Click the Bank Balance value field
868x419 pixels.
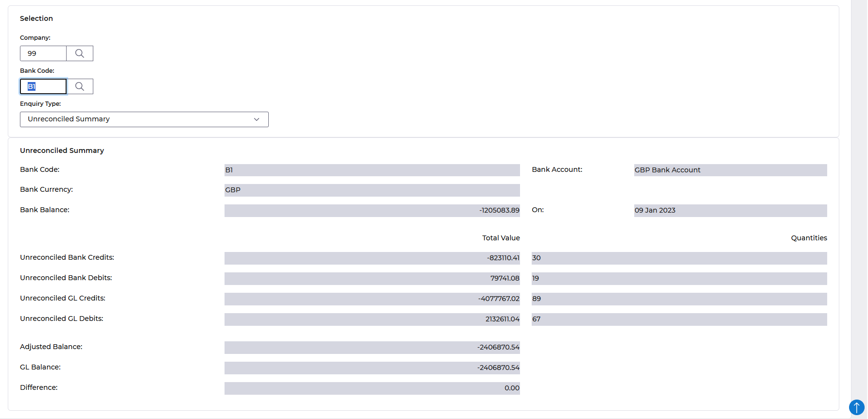coord(372,210)
